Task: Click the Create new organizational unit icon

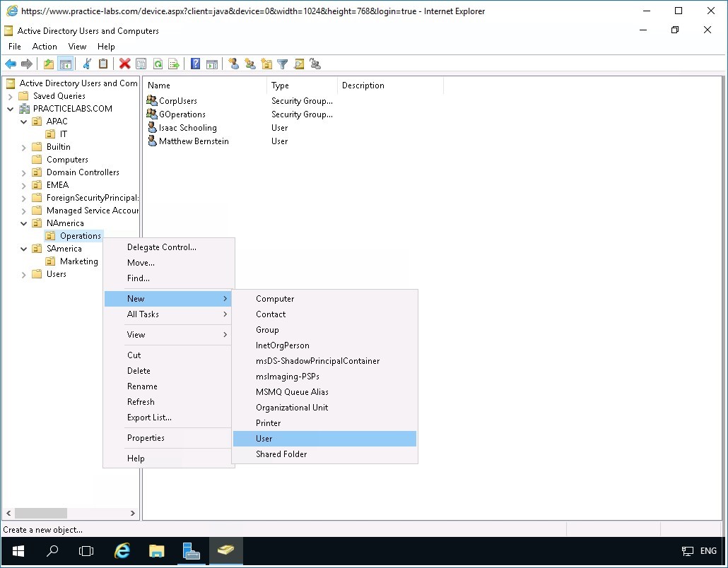Action: pyautogui.click(x=266, y=64)
